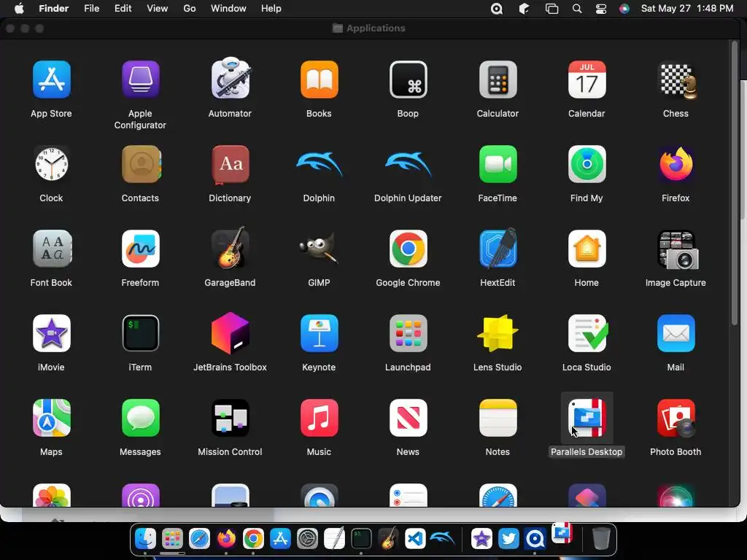Select the FaceTime app icon
747x560 pixels.
click(498, 164)
